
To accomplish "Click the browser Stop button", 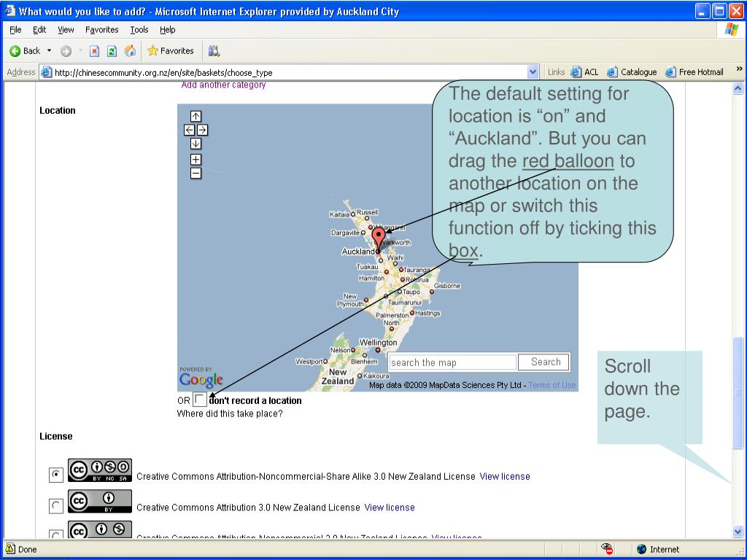I will [94, 51].
